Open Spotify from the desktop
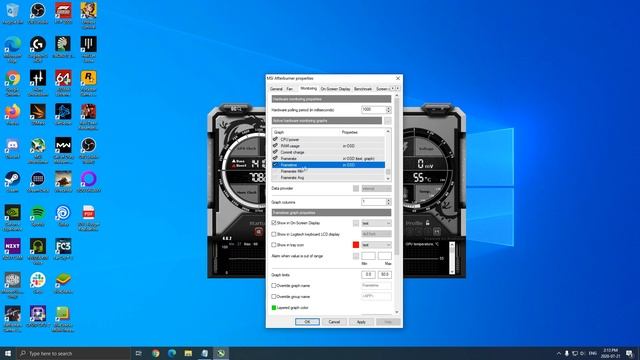Viewport: 640px width, 360px height. point(38,216)
